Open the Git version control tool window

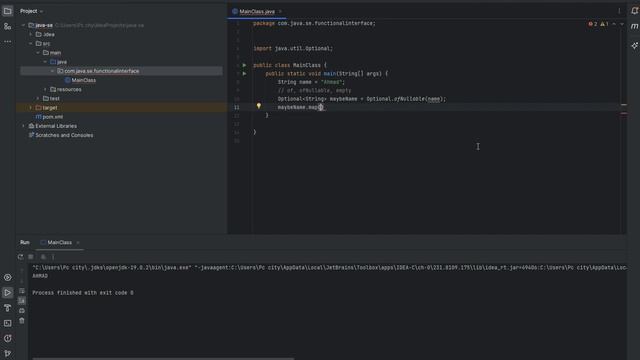7,353
